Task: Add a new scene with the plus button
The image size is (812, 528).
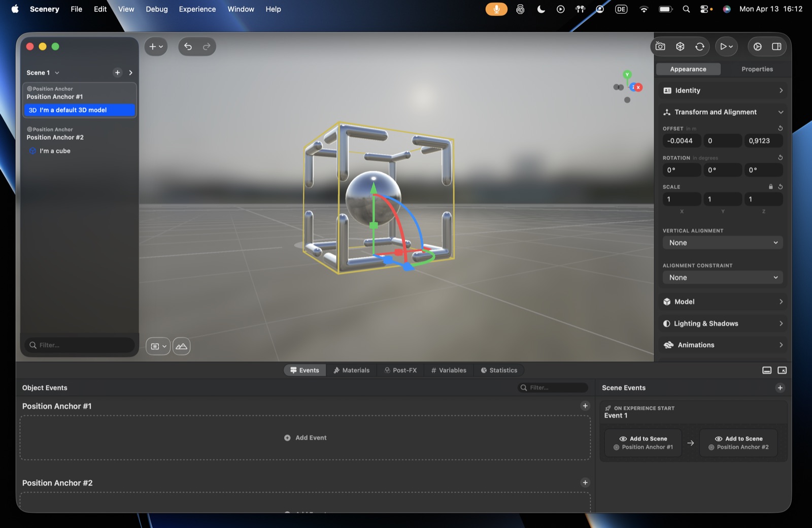Action: click(x=118, y=73)
